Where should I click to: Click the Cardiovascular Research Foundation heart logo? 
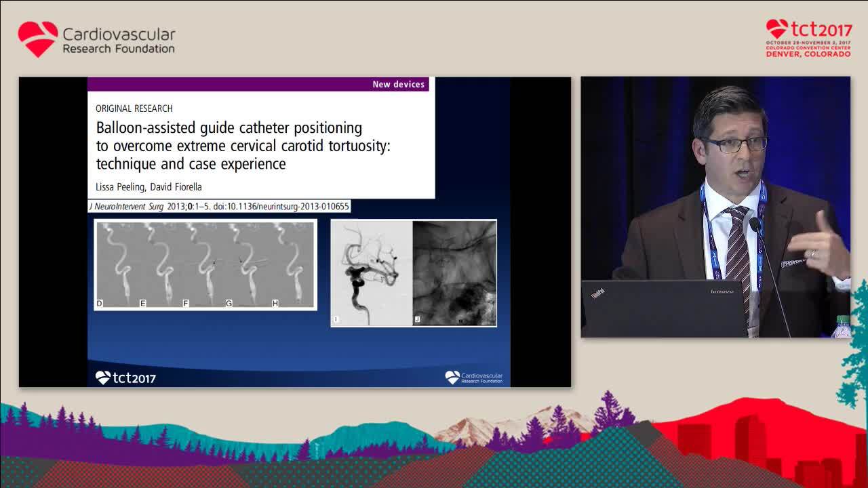38,39
